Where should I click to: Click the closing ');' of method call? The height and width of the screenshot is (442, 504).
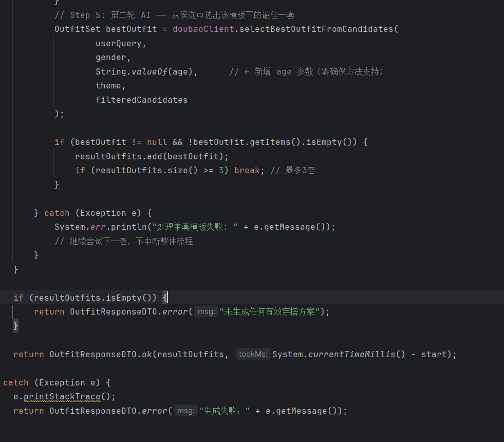click(x=60, y=114)
